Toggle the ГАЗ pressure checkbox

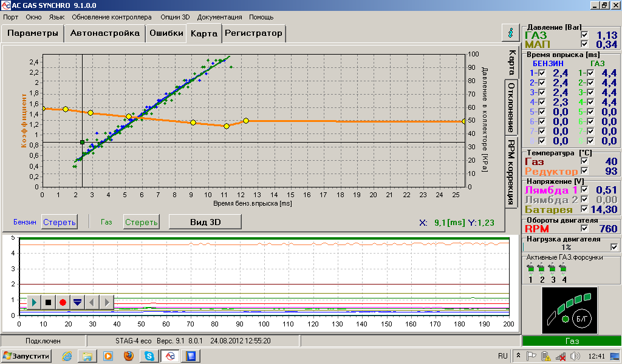584,35
